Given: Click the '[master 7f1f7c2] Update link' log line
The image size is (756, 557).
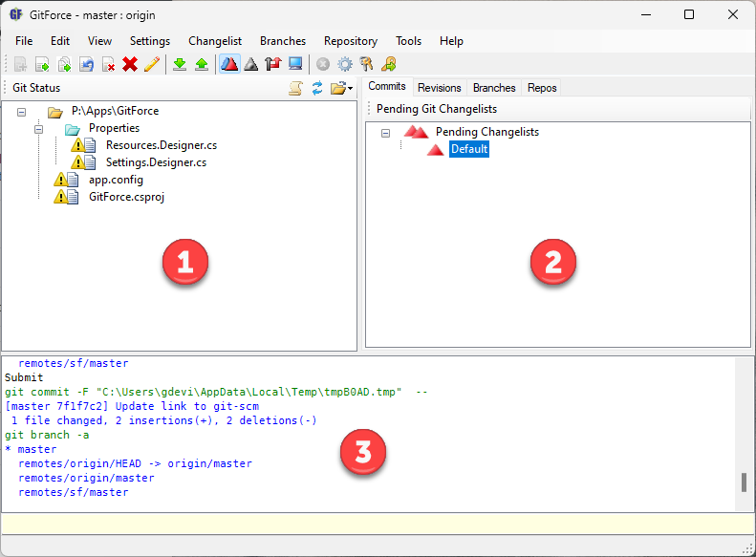Looking at the screenshot, I should click(132, 406).
